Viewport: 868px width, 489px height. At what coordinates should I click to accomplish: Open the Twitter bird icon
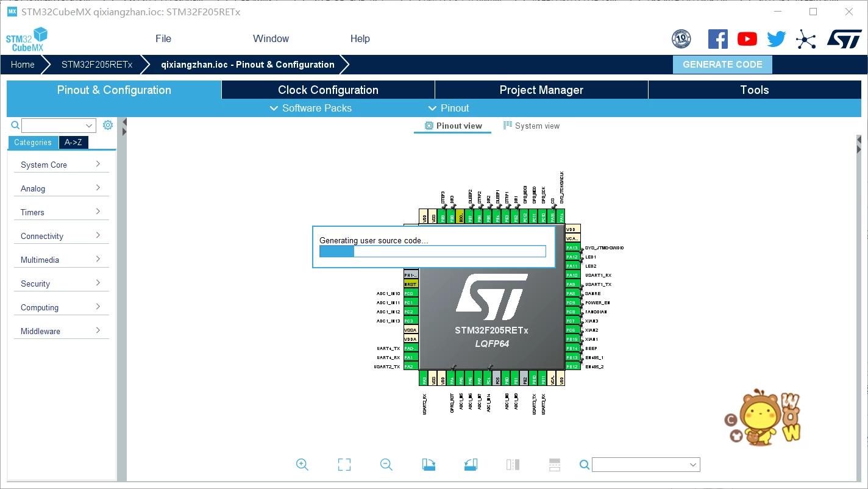(x=776, y=39)
